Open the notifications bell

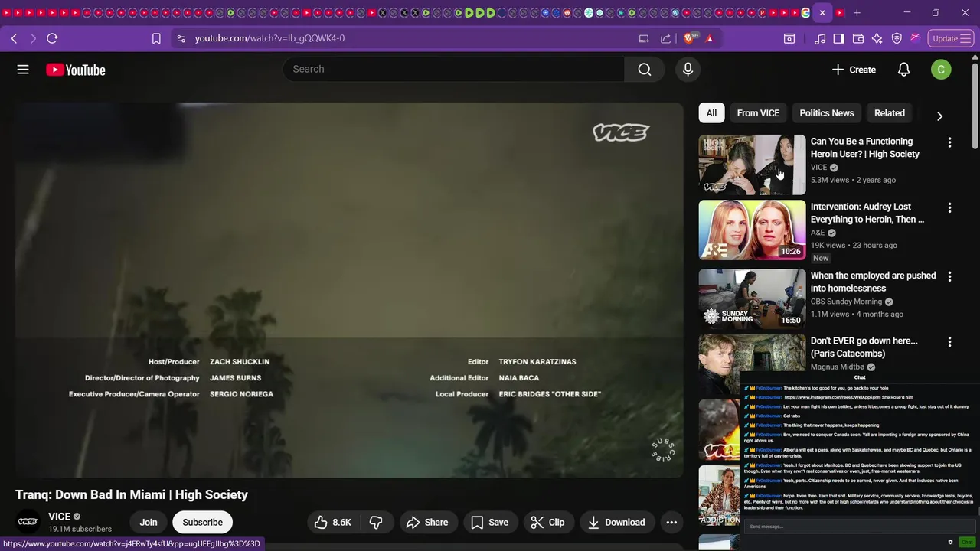coord(903,70)
